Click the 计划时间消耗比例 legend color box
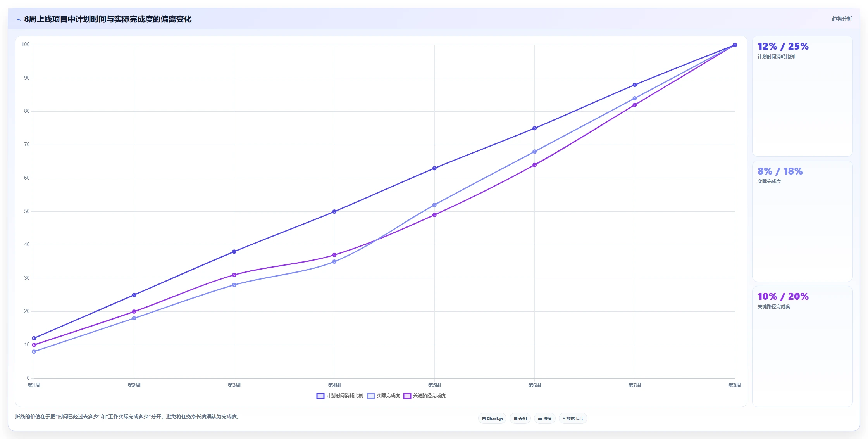Viewport: 868px width, 439px height. pos(320,396)
